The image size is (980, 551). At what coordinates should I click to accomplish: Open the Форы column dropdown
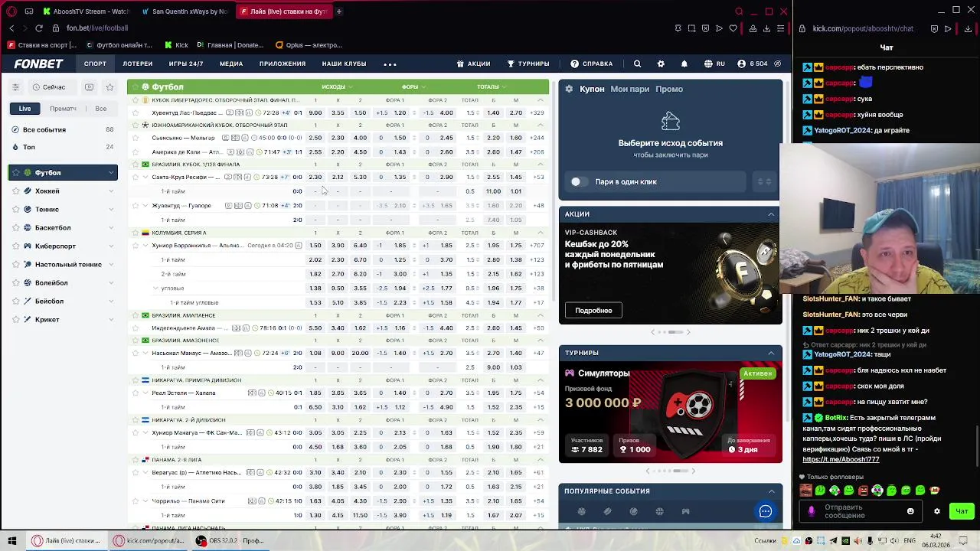coord(413,86)
